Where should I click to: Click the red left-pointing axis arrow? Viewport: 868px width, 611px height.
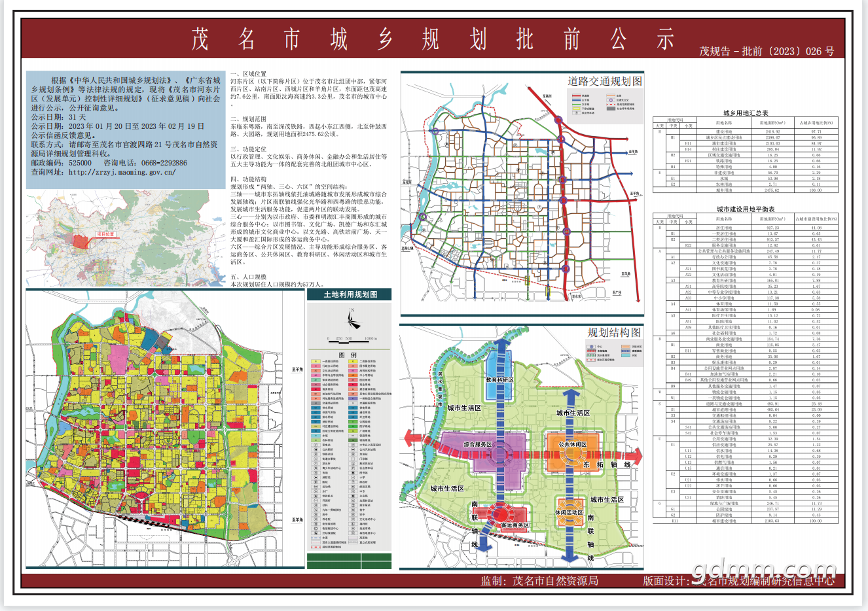point(416,438)
